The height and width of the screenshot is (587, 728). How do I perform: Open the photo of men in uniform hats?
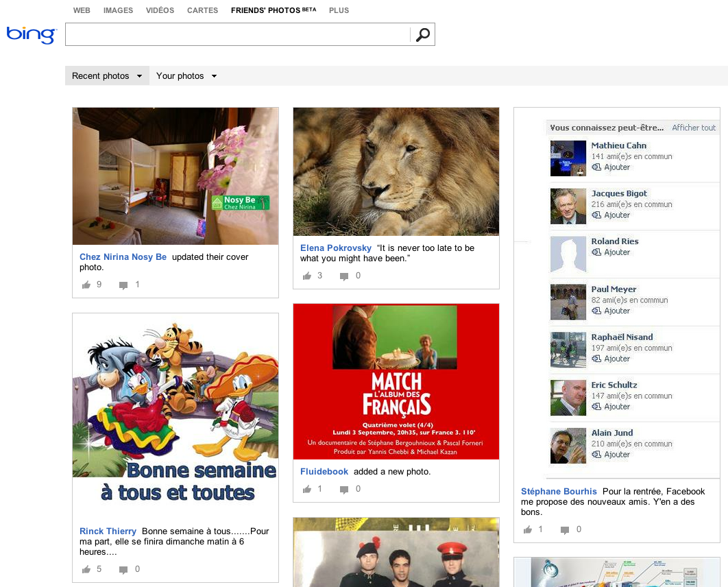pyautogui.click(x=396, y=553)
